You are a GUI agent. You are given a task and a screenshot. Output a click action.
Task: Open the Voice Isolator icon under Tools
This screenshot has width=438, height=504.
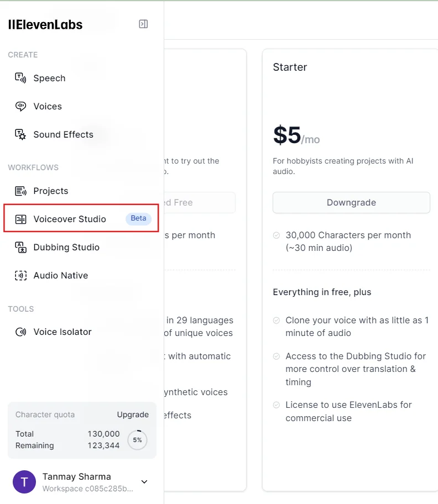(20, 332)
